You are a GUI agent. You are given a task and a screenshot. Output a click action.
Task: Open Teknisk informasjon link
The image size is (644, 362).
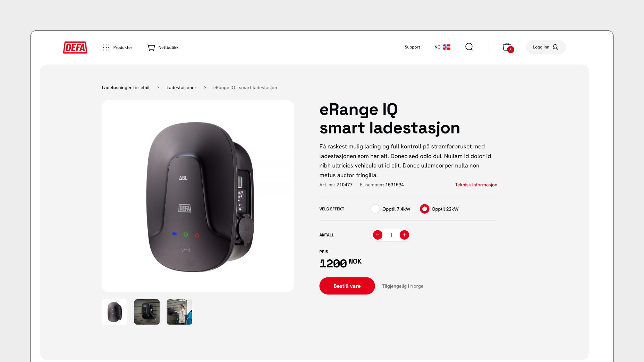(x=476, y=185)
